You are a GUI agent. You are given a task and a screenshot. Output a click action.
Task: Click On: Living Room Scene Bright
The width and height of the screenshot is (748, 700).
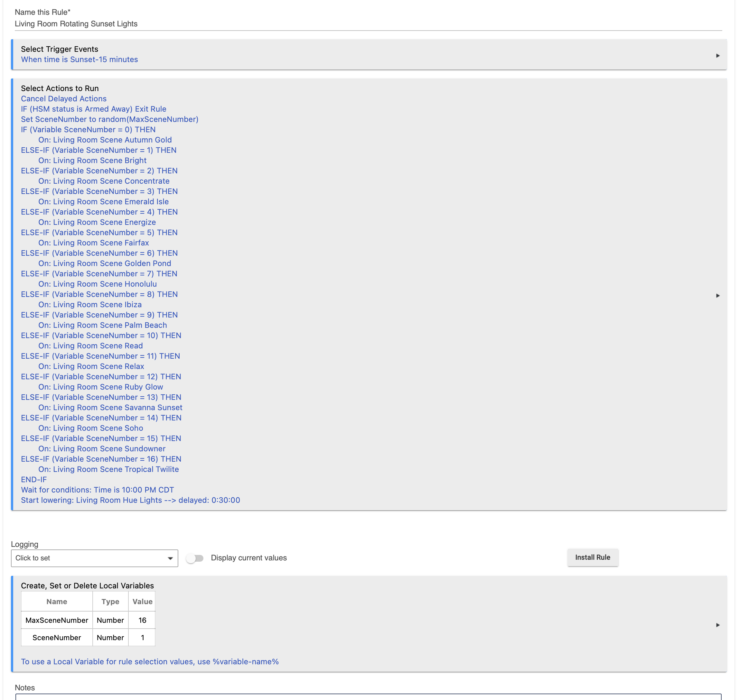92,161
